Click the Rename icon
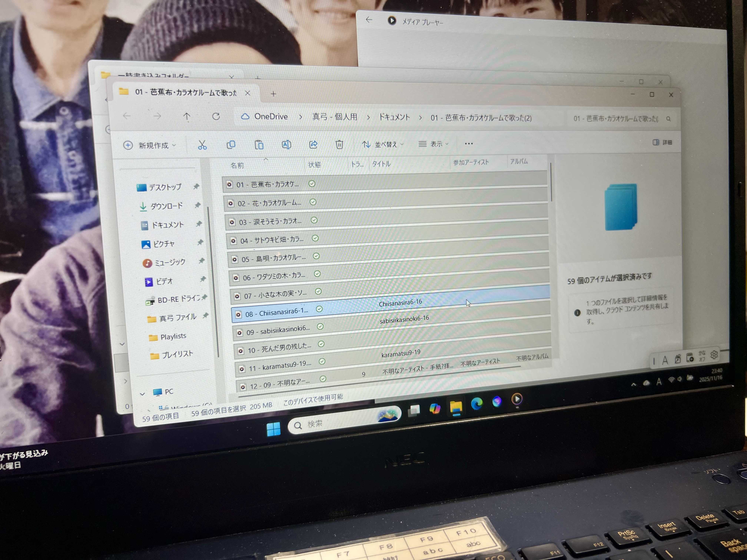747x560 pixels. (x=286, y=145)
